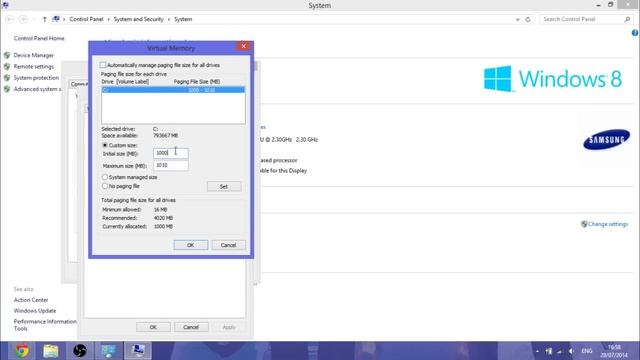Click Remote settings shield icon
The image size is (640, 360).
[7, 67]
